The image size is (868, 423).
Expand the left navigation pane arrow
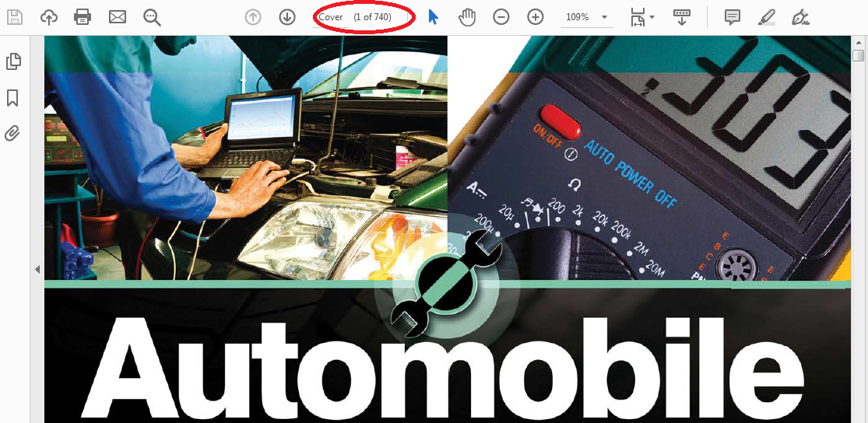37,269
